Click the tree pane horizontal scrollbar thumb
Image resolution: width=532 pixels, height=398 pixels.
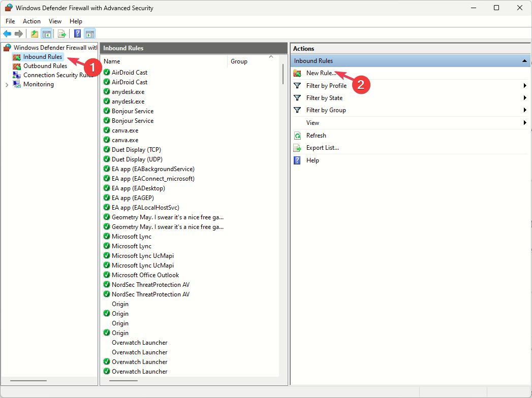coord(28,381)
